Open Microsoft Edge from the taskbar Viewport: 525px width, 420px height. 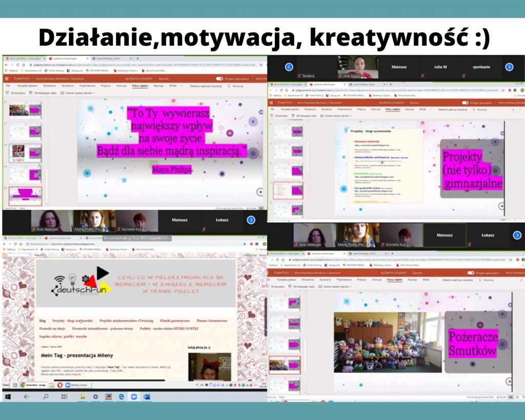click(121, 396)
